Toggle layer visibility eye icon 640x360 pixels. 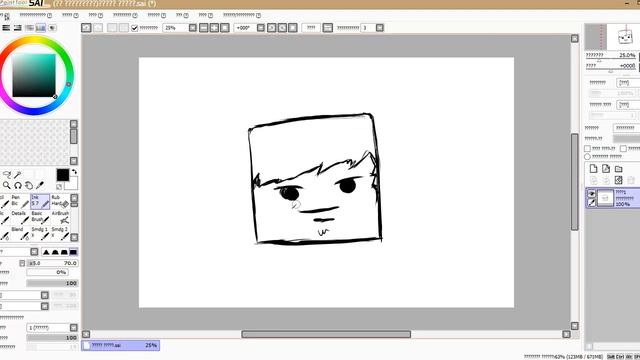[x=591, y=193]
